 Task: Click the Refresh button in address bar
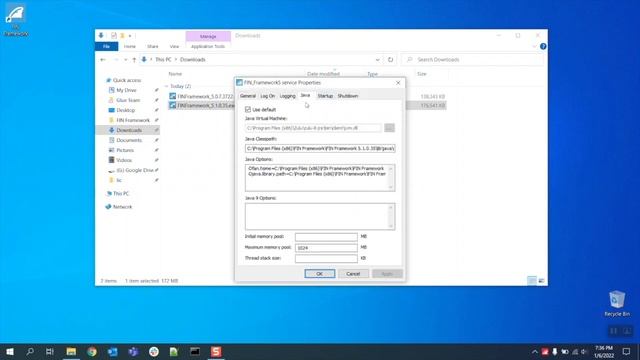(x=390, y=60)
